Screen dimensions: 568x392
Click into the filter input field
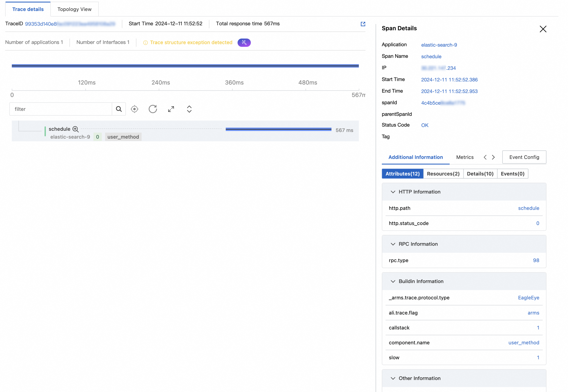(x=61, y=109)
